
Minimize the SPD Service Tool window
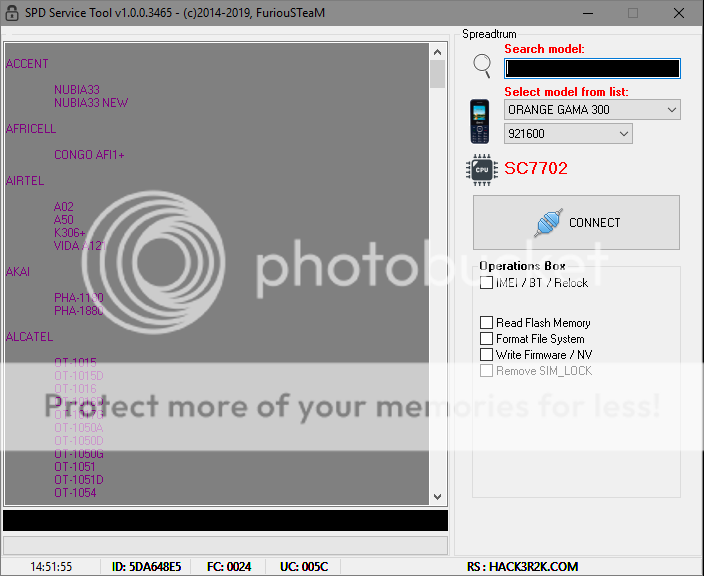point(588,13)
